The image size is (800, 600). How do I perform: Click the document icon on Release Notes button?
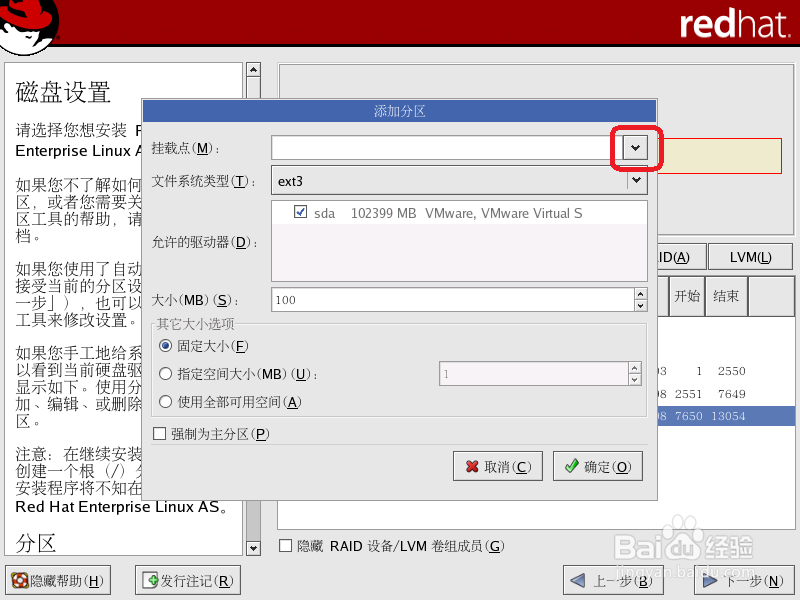point(151,580)
